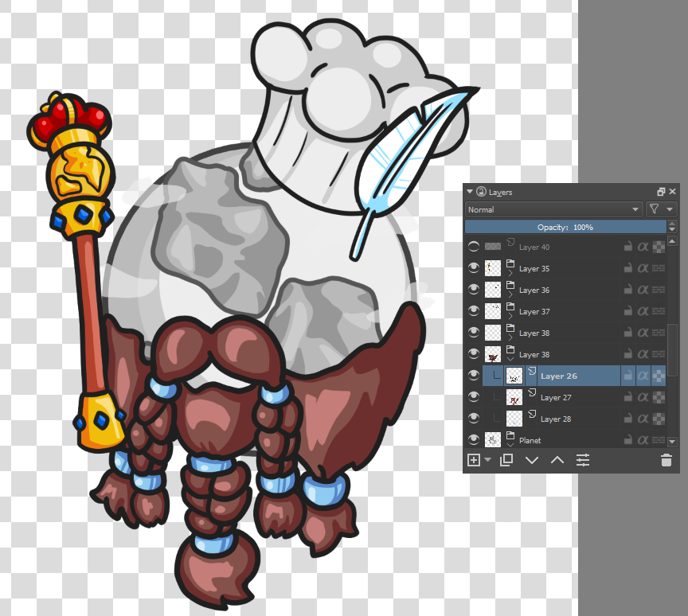Collapse the Layers docker title triangle
688x616 pixels.
(470, 192)
